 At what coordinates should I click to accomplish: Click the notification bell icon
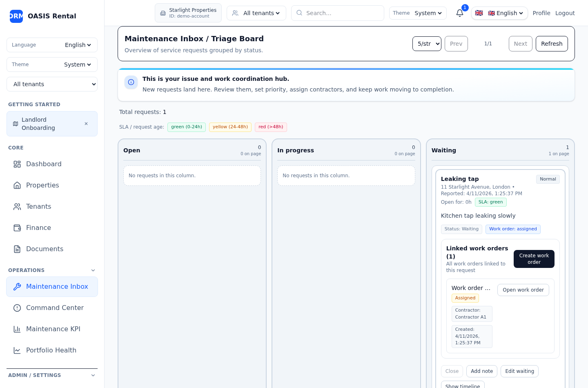459,13
